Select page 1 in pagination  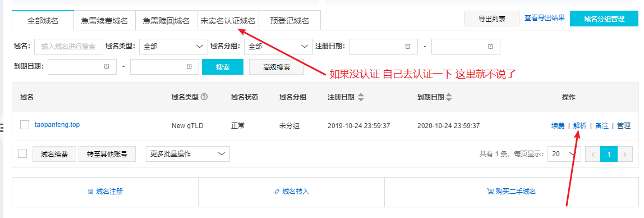pos(609,155)
